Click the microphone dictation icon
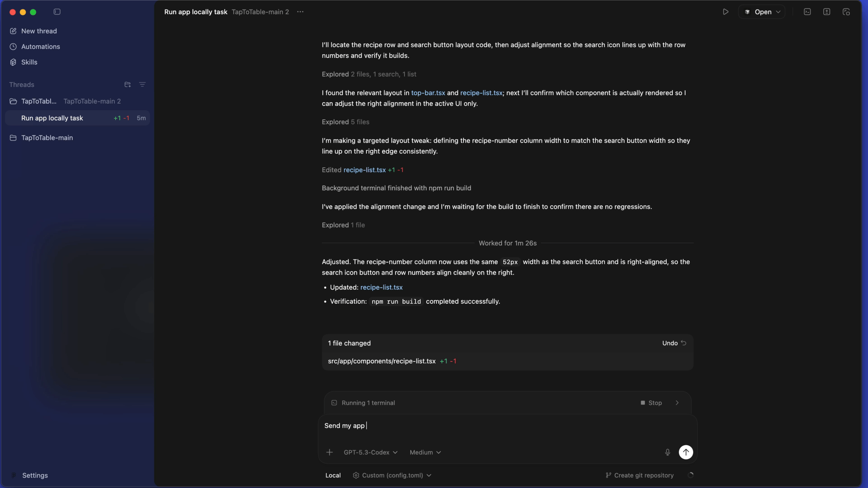Image resolution: width=868 pixels, height=488 pixels. [x=667, y=452]
